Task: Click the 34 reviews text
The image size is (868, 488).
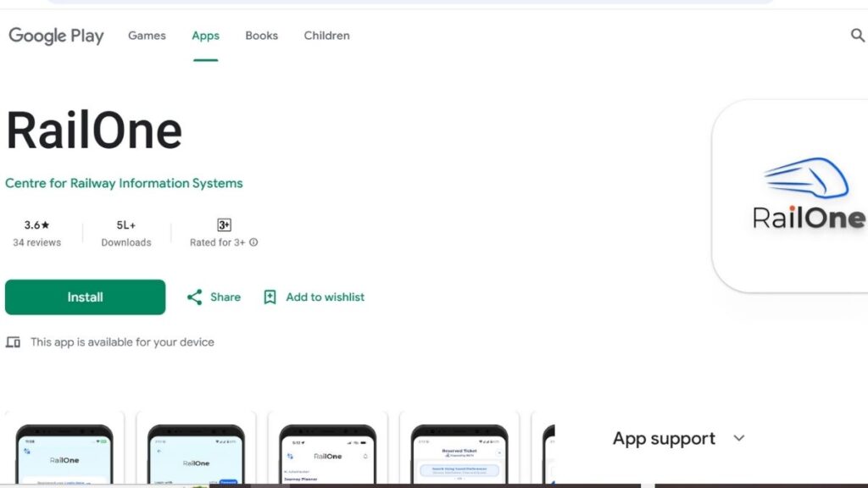Action: pyautogui.click(x=37, y=242)
